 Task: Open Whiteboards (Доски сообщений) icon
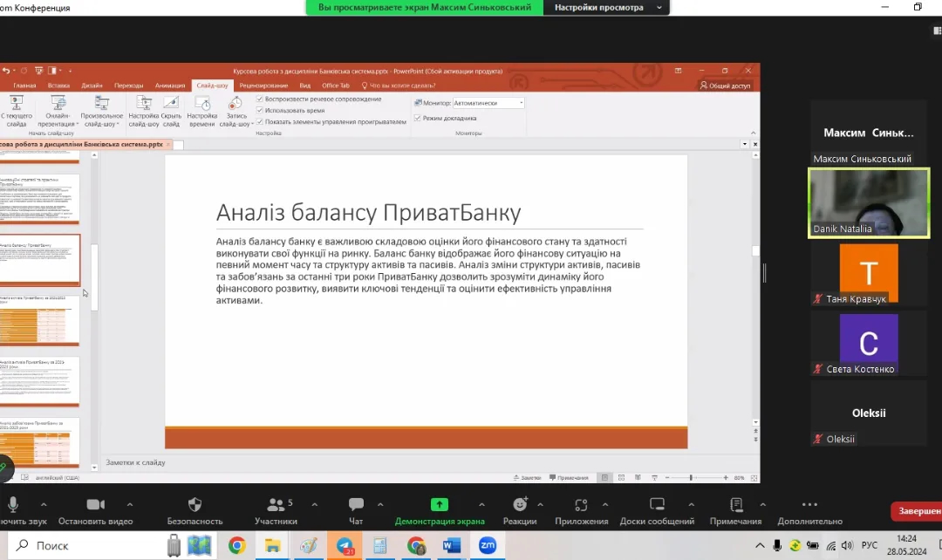(x=657, y=505)
